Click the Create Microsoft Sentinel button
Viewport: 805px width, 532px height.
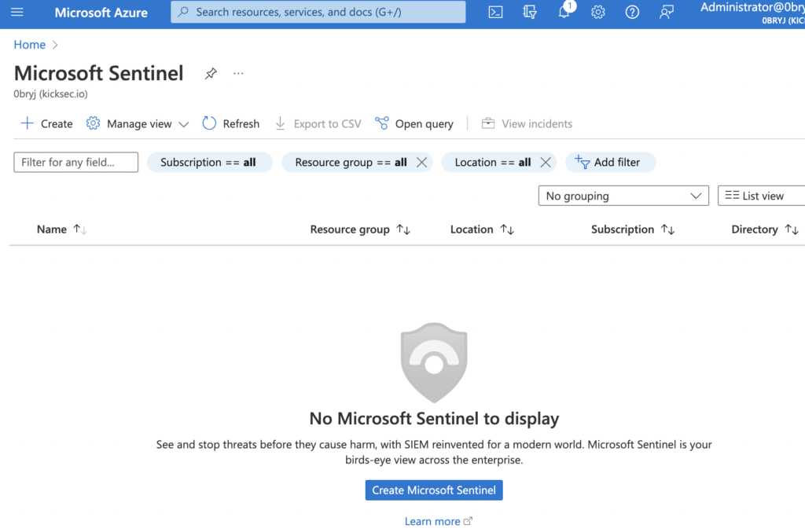point(434,490)
